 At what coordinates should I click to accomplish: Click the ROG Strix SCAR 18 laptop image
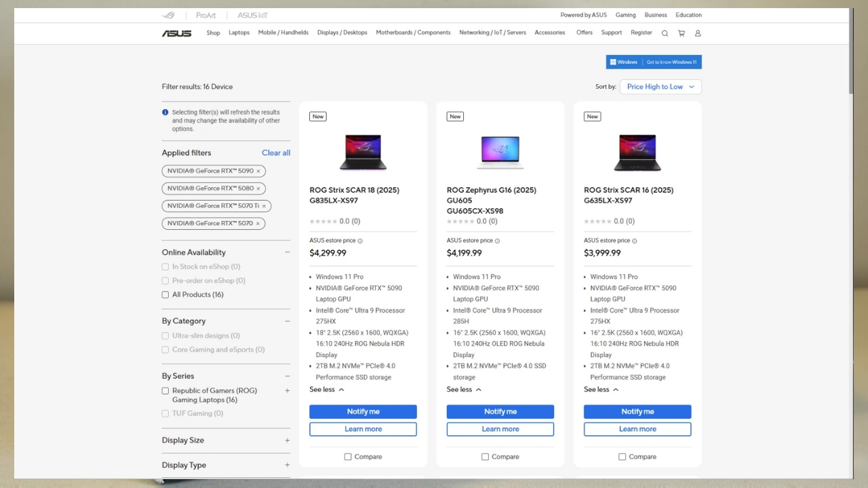[363, 152]
